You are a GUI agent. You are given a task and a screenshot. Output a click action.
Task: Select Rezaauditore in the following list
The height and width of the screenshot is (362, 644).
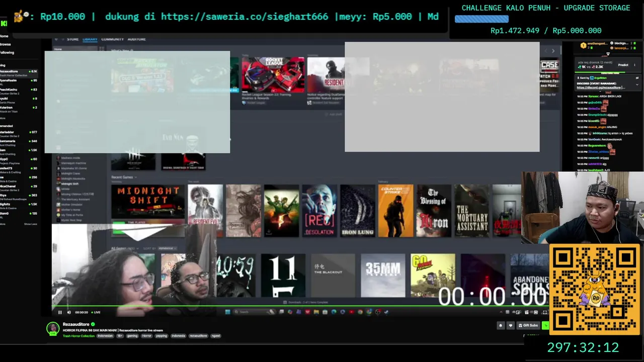tap(19, 73)
